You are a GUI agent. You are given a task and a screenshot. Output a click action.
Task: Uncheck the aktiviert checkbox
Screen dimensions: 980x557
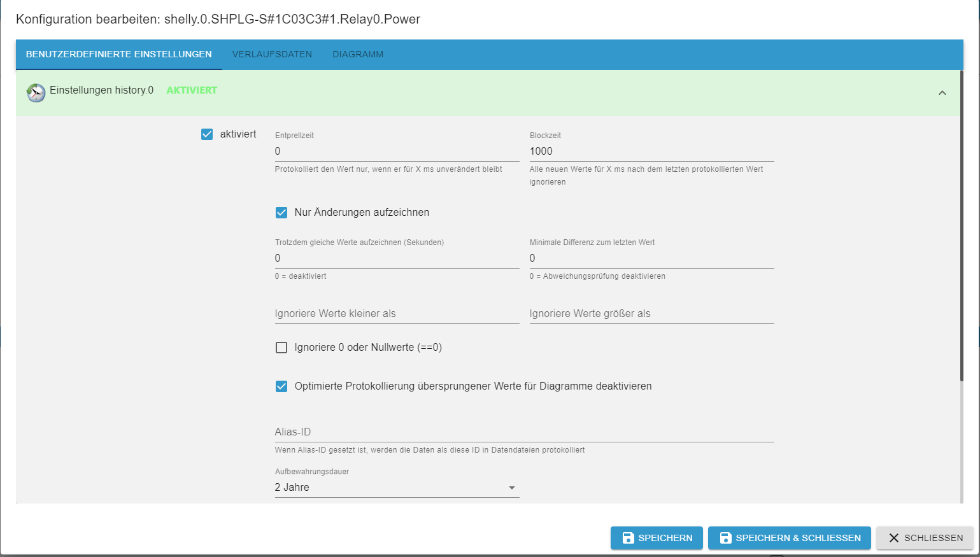[207, 134]
